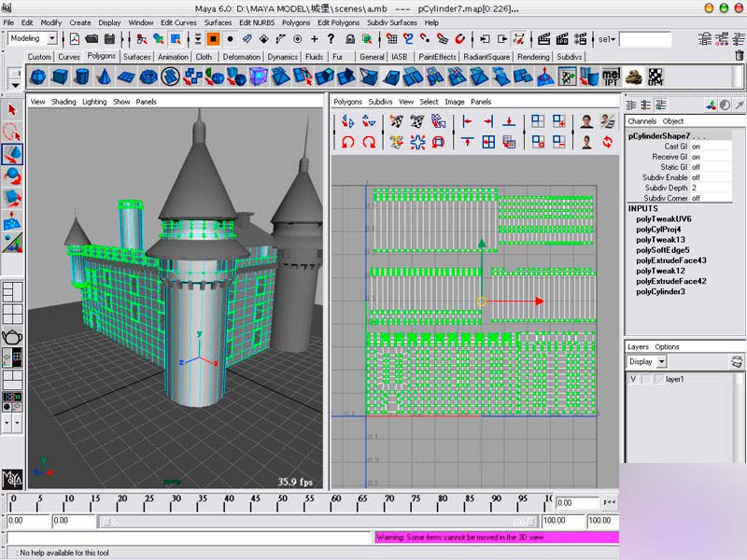Click the polygon sphere shelf icon
The width and height of the screenshot is (747, 560).
tap(37, 77)
